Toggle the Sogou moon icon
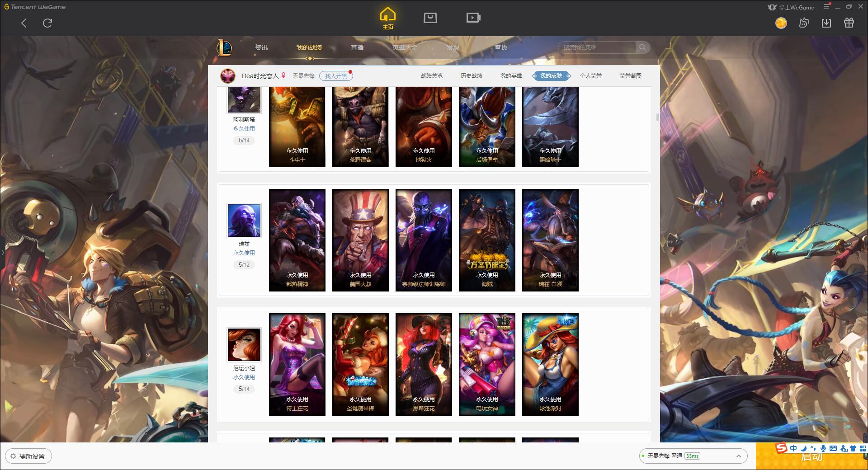The width and height of the screenshot is (868, 470). click(x=803, y=448)
